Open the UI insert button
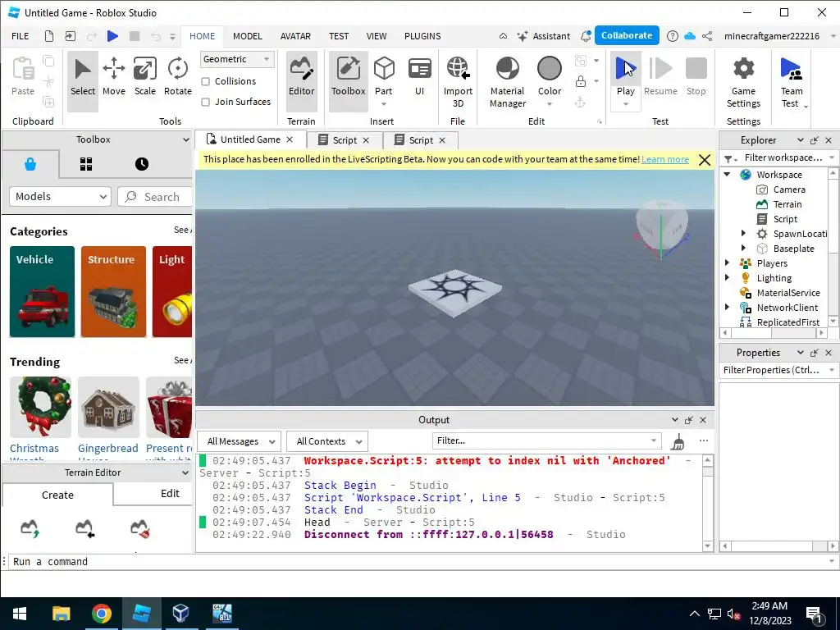 pyautogui.click(x=419, y=76)
